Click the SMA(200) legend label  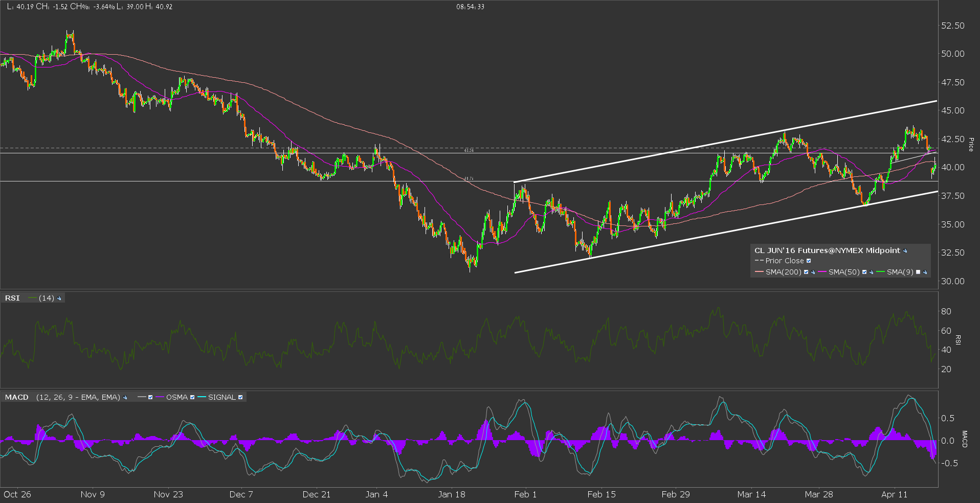784,272
